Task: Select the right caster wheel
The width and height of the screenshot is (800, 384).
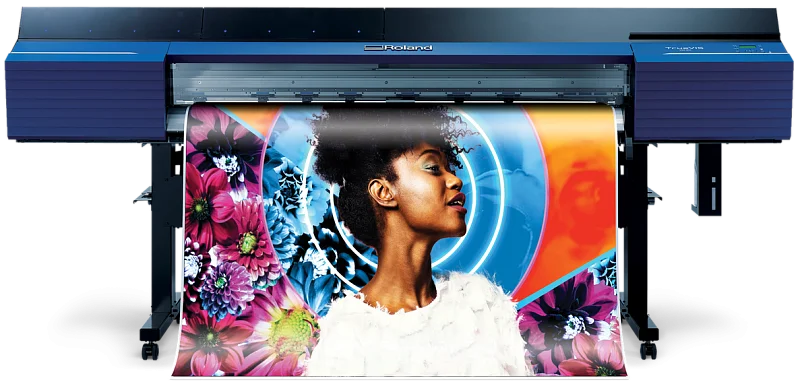Action: (648, 350)
